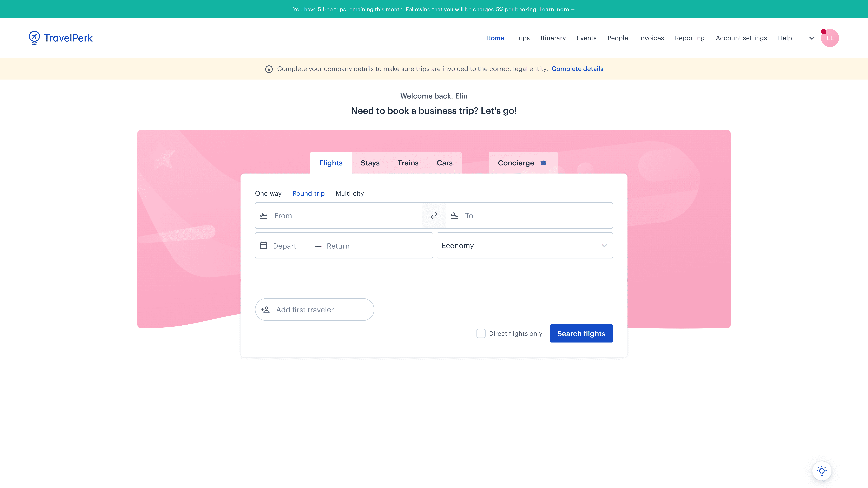Image resolution: width=868 pixels, height=488 pixels.
Task: Switch to the Cars tab
Action: [445, 163]
